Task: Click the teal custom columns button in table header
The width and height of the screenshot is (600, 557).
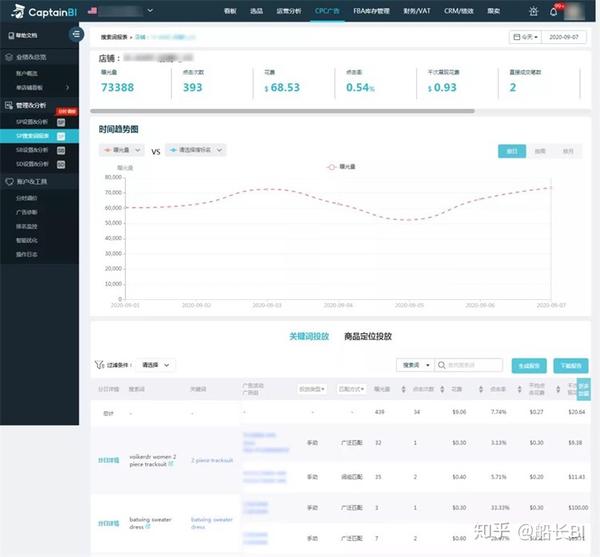Action: [x=584, y=389]
